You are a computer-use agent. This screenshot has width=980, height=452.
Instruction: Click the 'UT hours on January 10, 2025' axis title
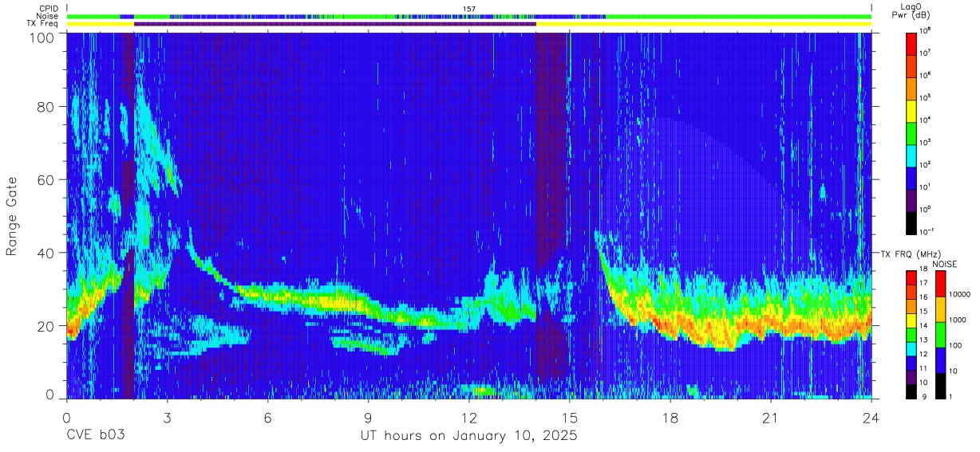pyautogui.click(x=468, y=437)
